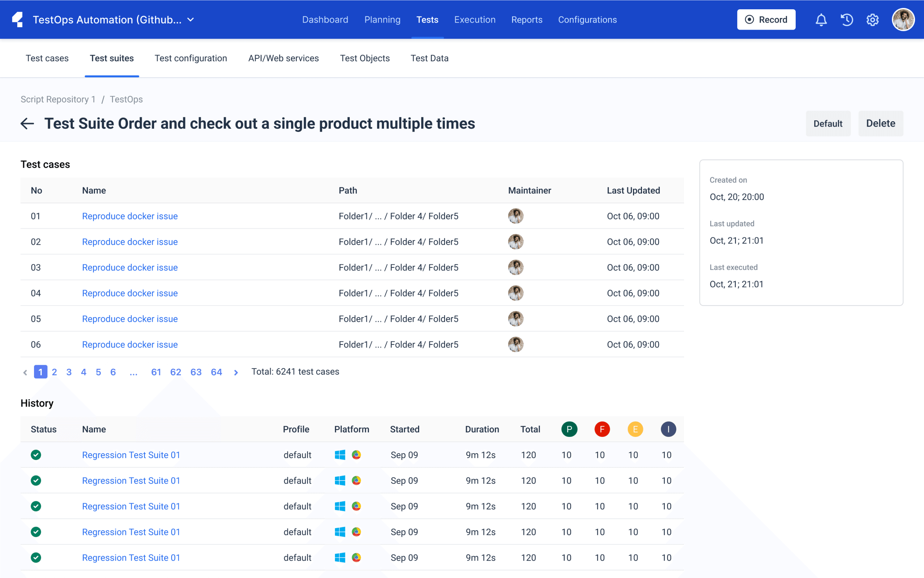The width and height of the screenshot is (924, 578).
Task: Click Windows platform icon in first history row
Action: 340,455
